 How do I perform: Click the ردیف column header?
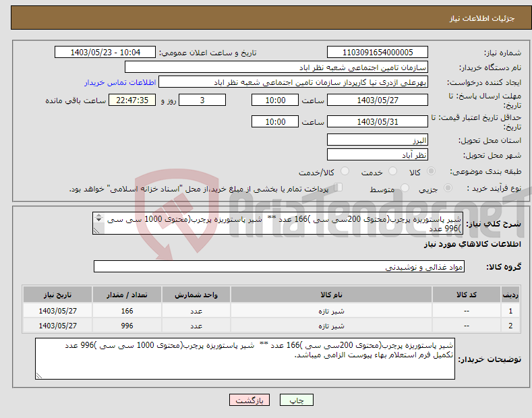point(510,295)
